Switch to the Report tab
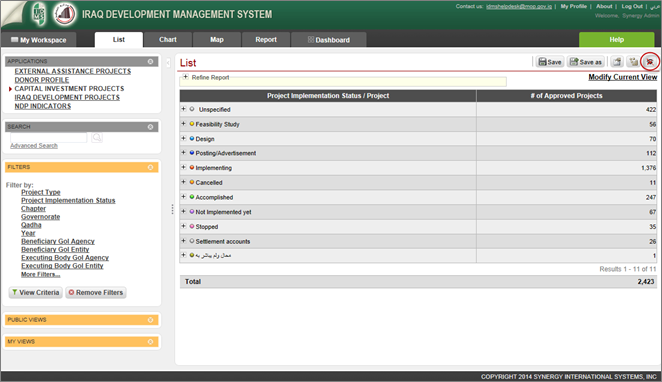This screenshot has width=662, height=382. (266, 40)
